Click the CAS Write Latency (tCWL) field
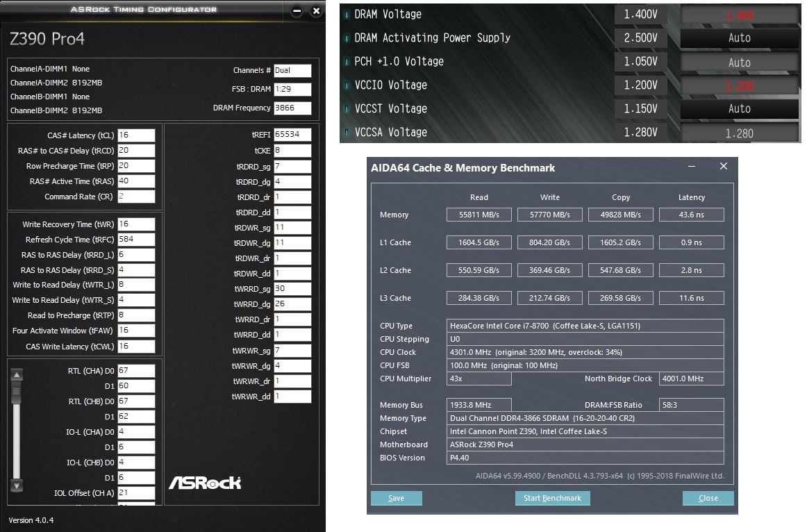The width and height of the screenshot is (807, 532). (x=136, y=347)
